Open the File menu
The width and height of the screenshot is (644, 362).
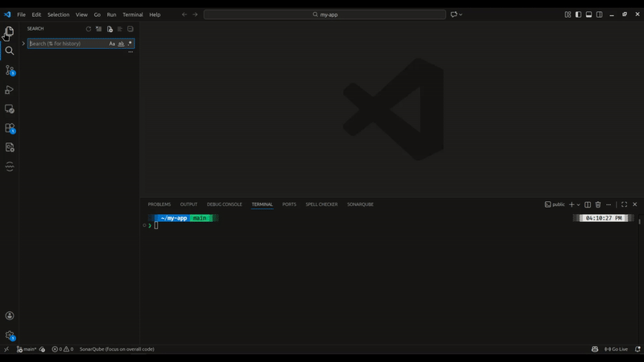pos(22,14)
